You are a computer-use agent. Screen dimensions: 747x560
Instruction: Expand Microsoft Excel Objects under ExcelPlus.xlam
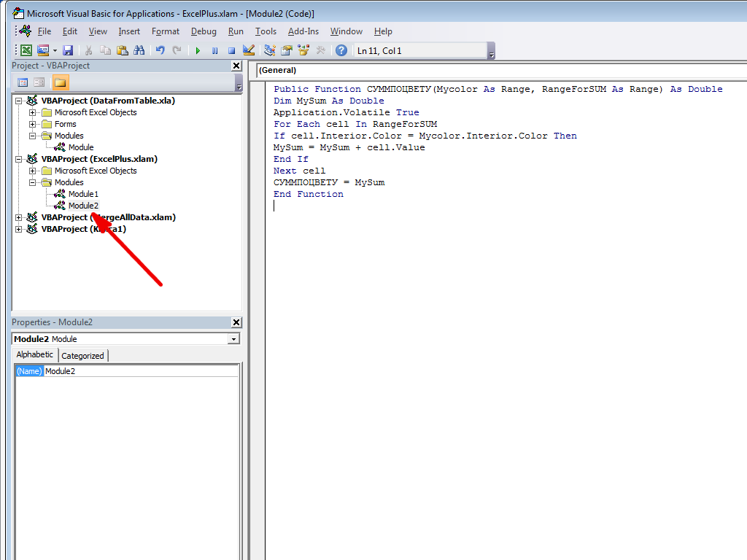32,171
